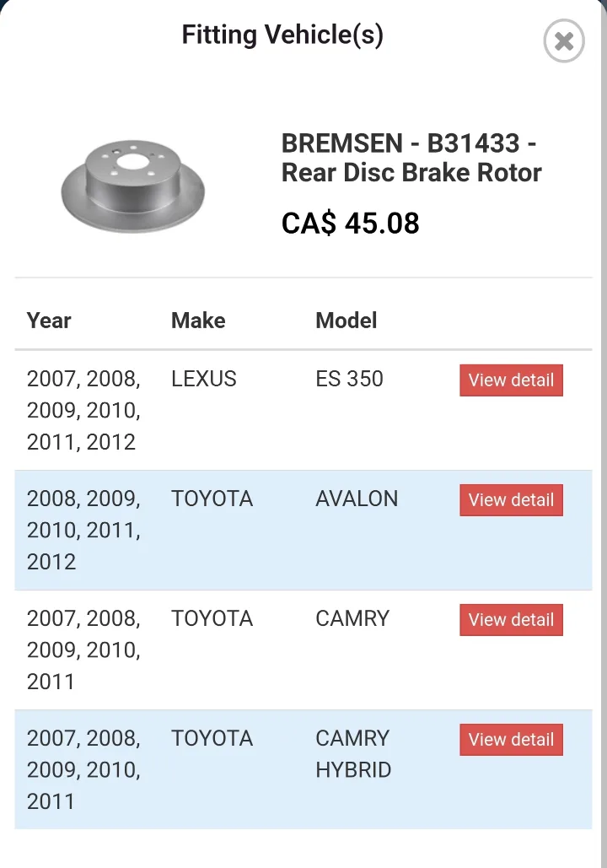607x868 pixels.
Task: Click the Avalon years 2008–2012 cell
Action: (83, 531)
